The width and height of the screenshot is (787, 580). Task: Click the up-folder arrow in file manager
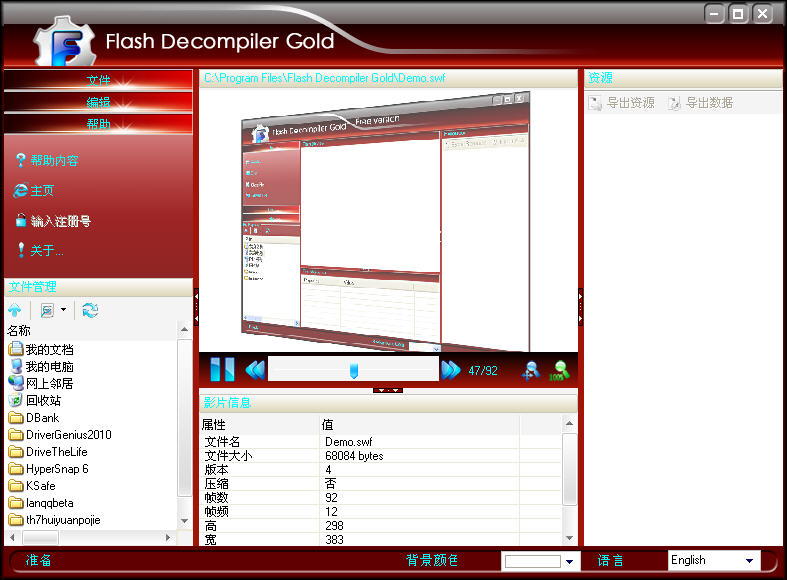15,311
